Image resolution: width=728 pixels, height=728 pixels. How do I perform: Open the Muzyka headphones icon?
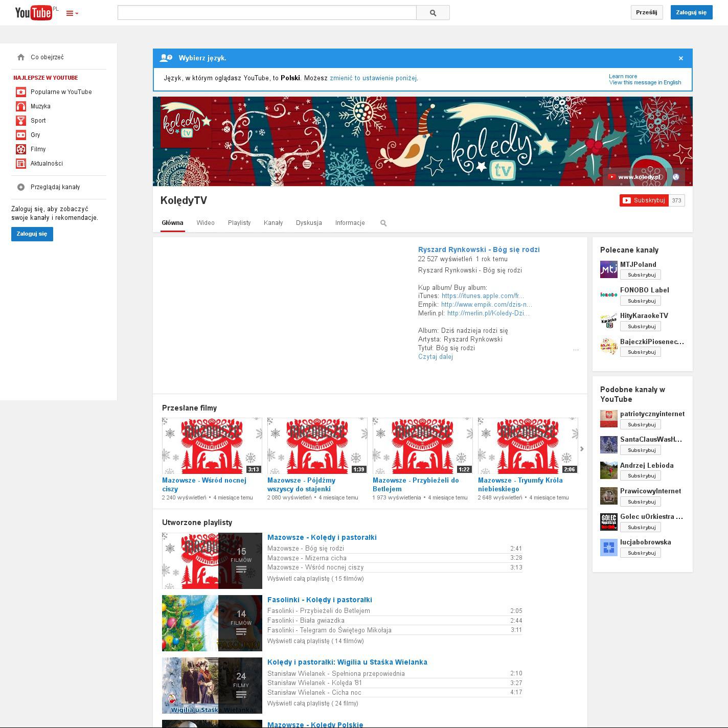(x=21, y=106)
